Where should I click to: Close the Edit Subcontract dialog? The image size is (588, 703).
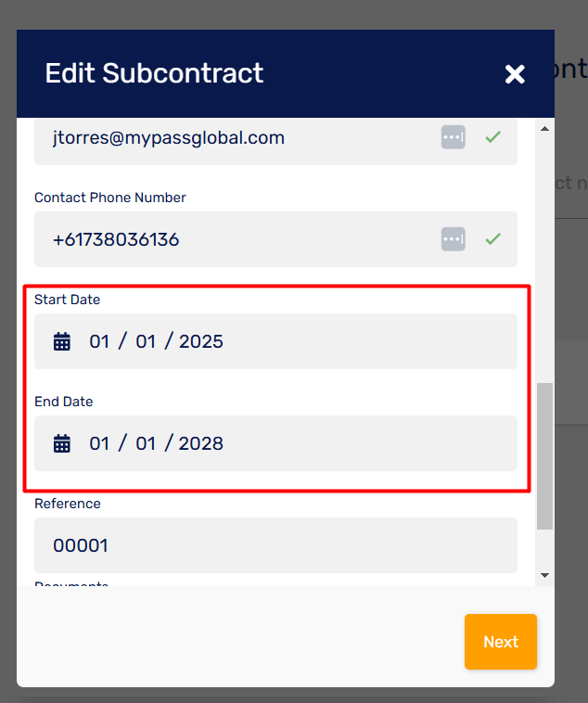click(x=515, y=74)
